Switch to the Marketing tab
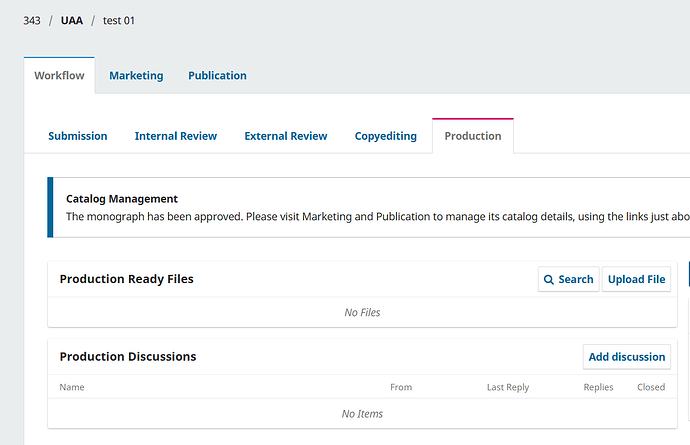The image size is (690, 445). [136, 75]
